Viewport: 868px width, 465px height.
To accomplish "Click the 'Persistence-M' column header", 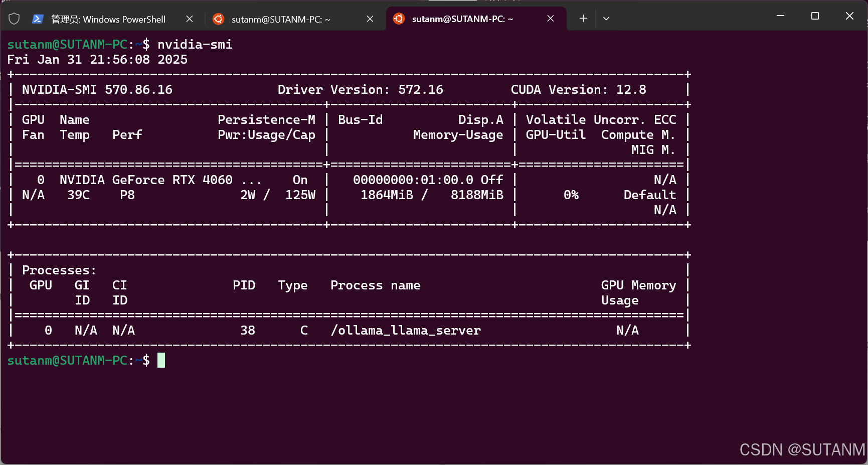I will (267, 120).
